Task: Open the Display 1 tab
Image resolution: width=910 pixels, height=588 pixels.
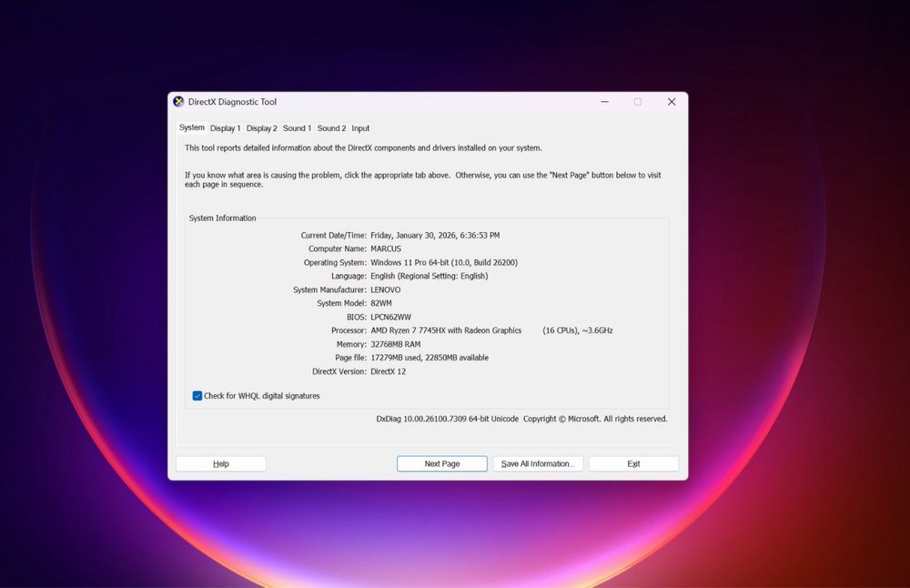Action: (x=225, y=128)
